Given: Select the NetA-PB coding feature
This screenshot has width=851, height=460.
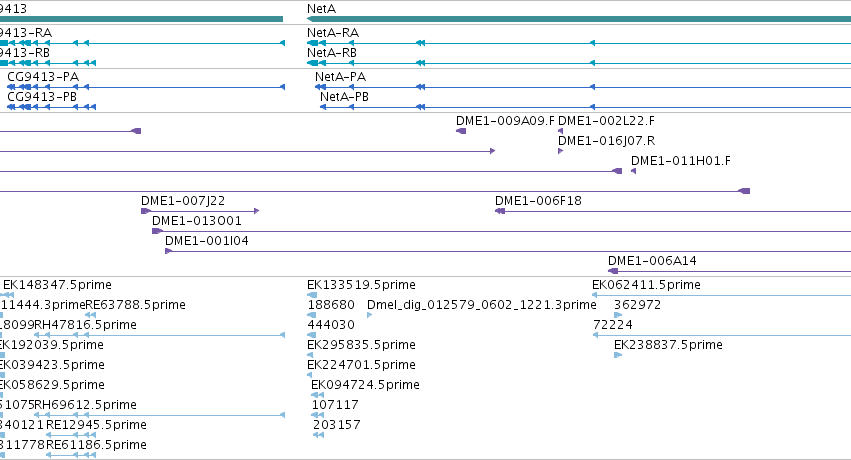Looking at the screenshot, I should (x=585, y=107).
